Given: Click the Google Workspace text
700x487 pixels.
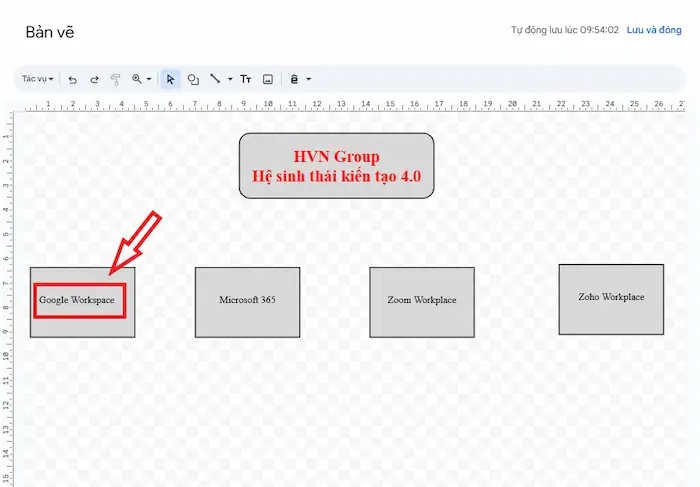Looking at the screenshot, I should click(77, 300).
